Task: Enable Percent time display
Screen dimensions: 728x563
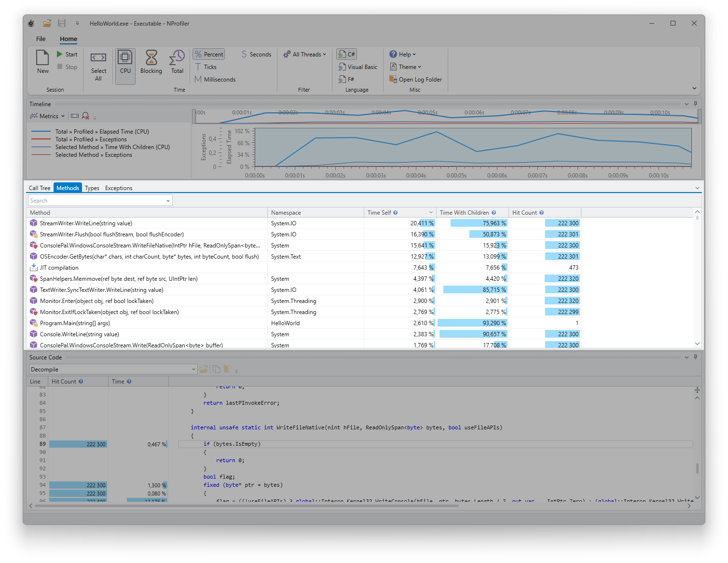Action: (209, 55)
